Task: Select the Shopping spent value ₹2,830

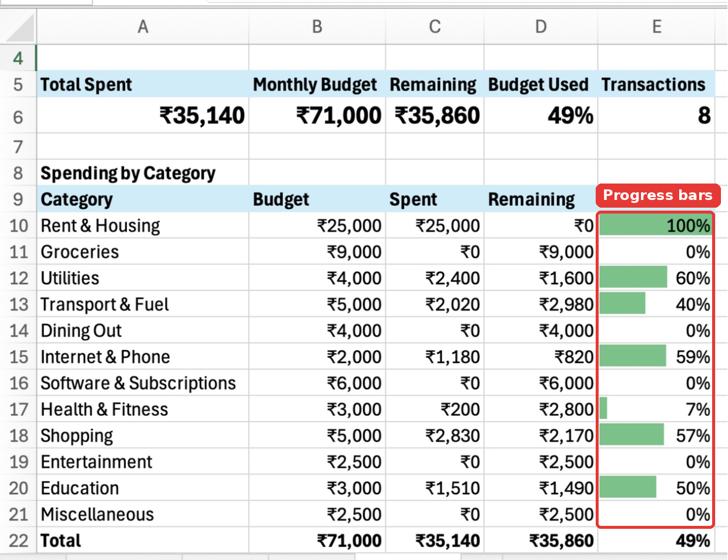Action: (435, 435)
